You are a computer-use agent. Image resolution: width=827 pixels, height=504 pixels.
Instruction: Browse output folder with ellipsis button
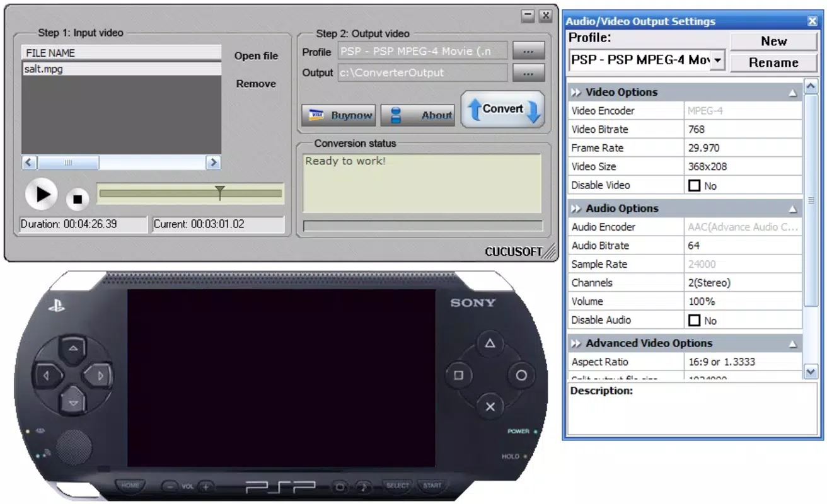coord(528,72)
